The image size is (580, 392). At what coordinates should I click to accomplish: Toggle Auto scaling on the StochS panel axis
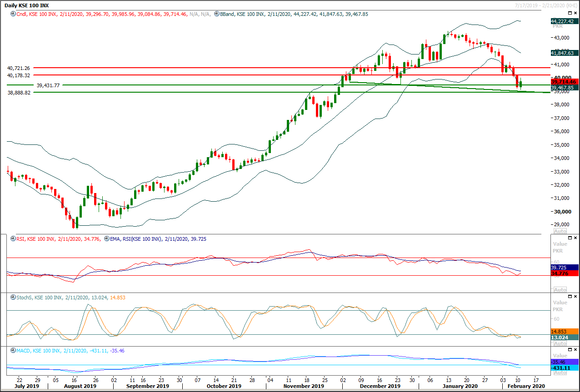pyautogui.click(x=560, y=344)
